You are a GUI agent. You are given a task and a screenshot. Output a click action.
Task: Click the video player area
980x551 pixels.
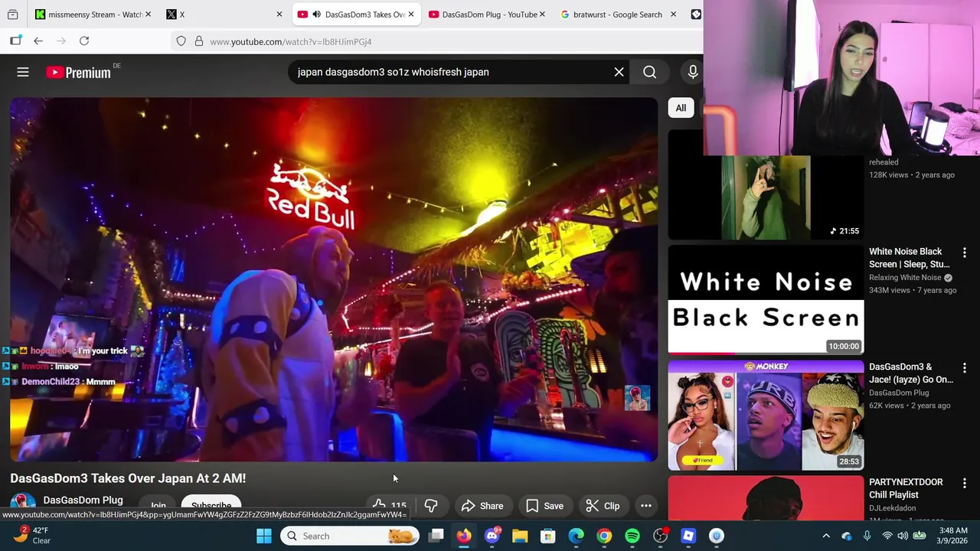click(x=334, y=279)
